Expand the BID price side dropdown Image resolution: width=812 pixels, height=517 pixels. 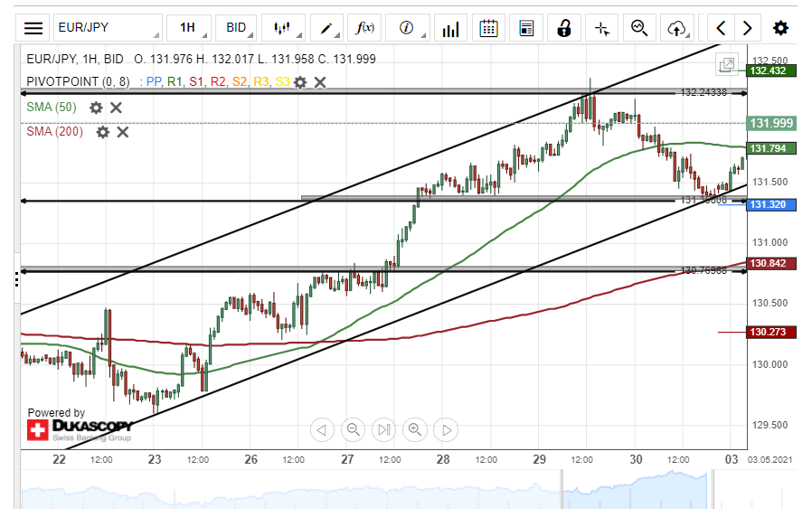click(236, 28)
